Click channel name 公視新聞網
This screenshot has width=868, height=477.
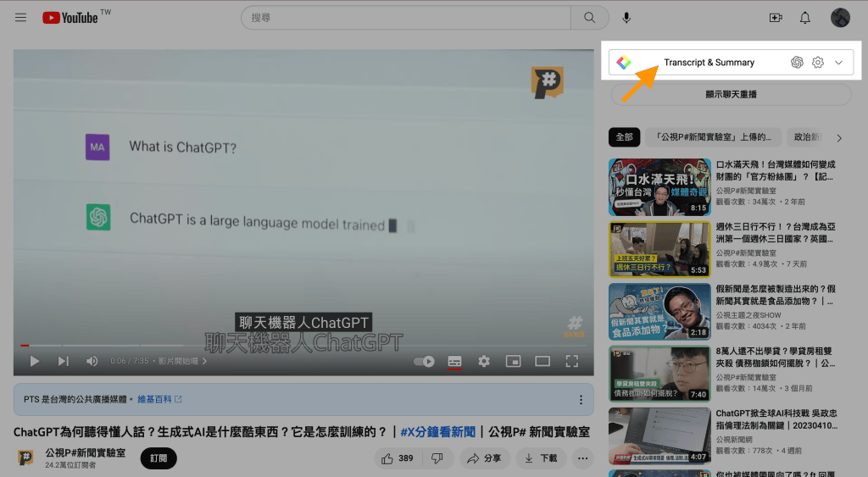pyautogui.click(x=735, y=440)
